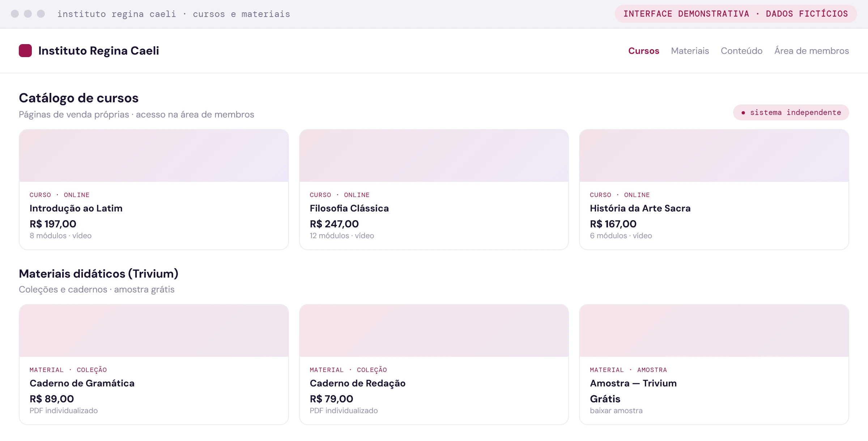Click the Coleções e cadernos subtitle
Screen dimensions: 868x441
(97, 290)
